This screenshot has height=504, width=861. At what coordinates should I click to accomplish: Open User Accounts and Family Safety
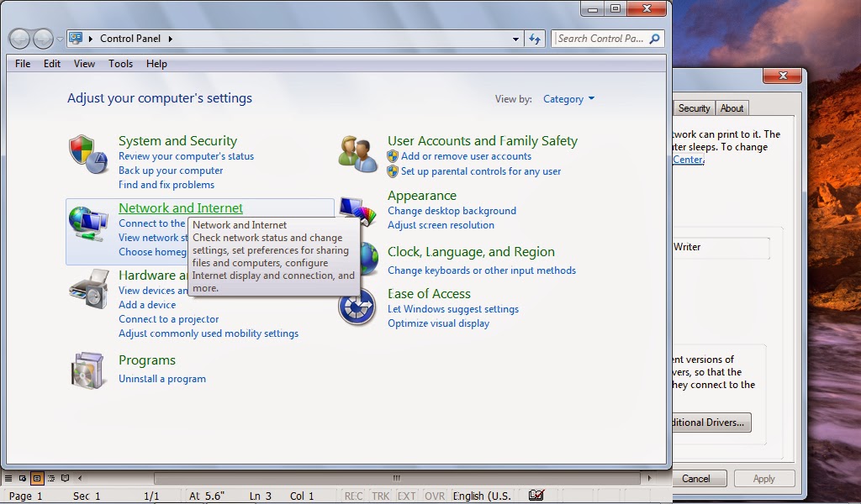click(483, 141)
